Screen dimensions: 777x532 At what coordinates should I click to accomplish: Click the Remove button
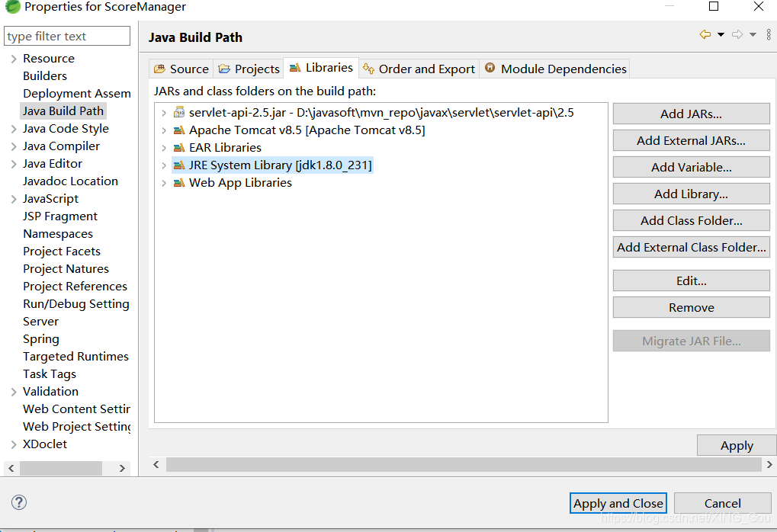click(x=692, y=308)
